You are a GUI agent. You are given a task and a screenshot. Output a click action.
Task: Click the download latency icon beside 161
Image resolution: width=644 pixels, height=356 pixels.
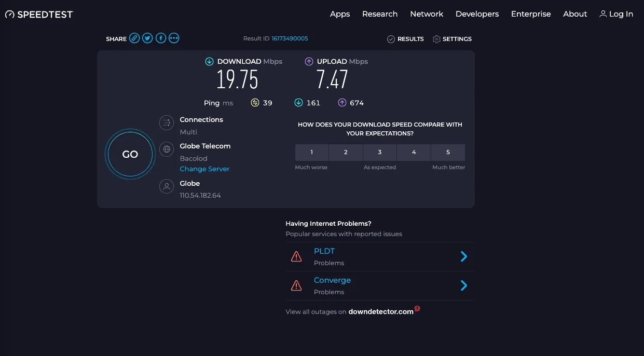coord(298,103)
